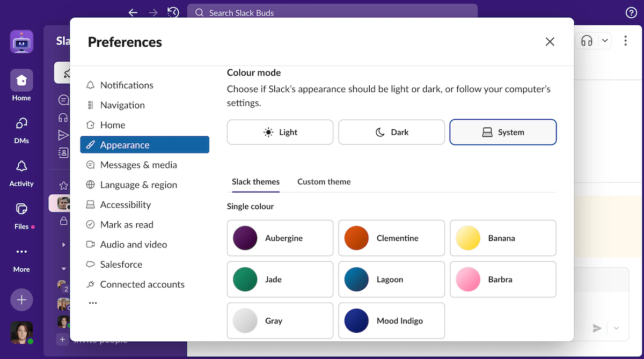This screenshot has height=359, width=644.
Task: Show more preference categories with the ellipsis
Action: pyautogui.click(x=93, y=303)
